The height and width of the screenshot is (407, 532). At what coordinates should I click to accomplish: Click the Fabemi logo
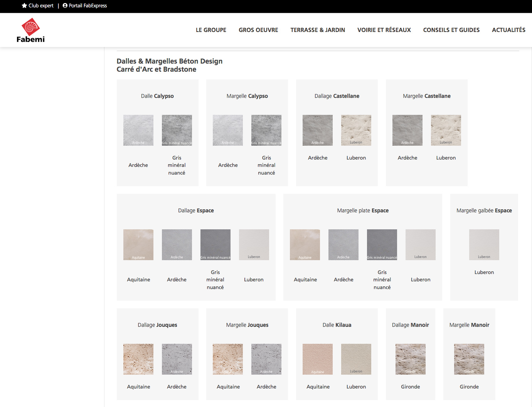(30, 30)
